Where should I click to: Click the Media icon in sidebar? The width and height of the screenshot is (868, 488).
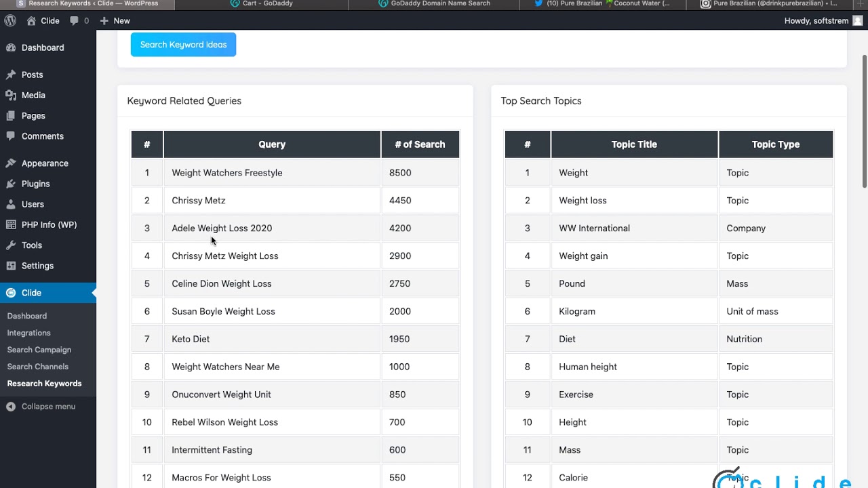click(10, 95)
